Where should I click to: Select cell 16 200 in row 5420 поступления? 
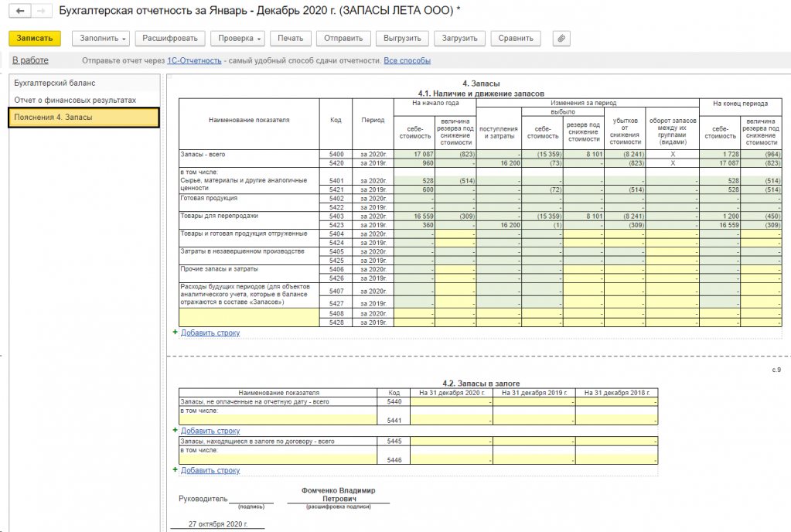coord(499,163)
